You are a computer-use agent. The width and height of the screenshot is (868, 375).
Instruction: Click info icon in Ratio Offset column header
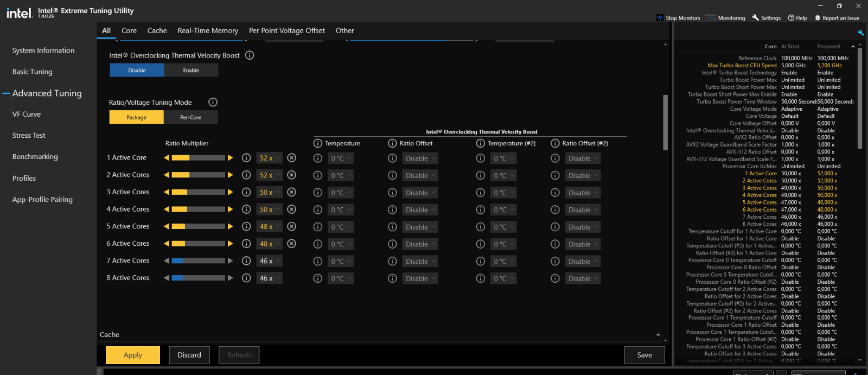392,143
